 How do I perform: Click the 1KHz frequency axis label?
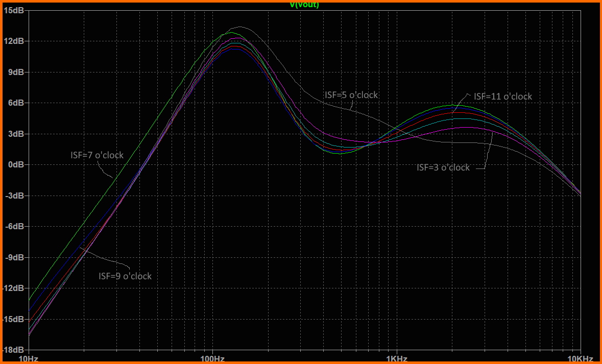pos(397,358)
